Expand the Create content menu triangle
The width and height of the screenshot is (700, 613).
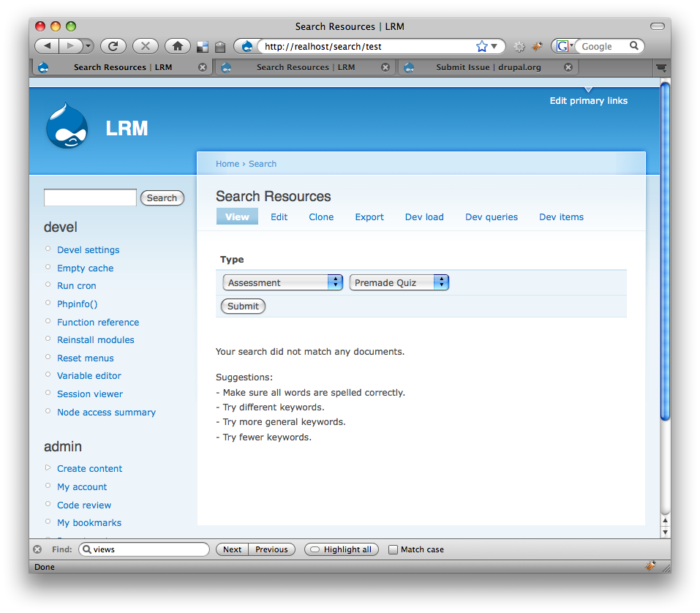click(x=48, y=468)
